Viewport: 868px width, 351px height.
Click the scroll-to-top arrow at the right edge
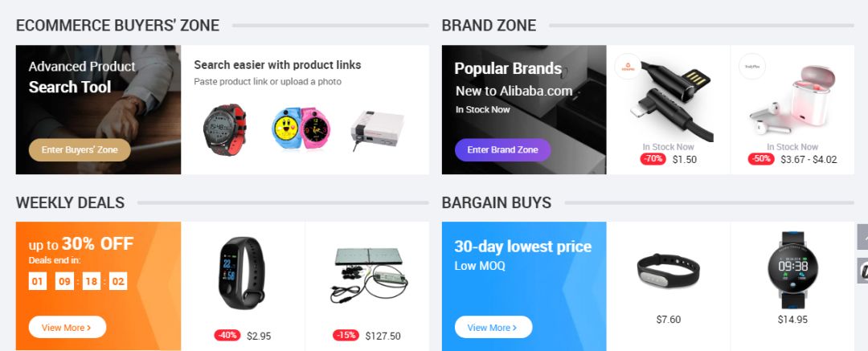point(862,237)
